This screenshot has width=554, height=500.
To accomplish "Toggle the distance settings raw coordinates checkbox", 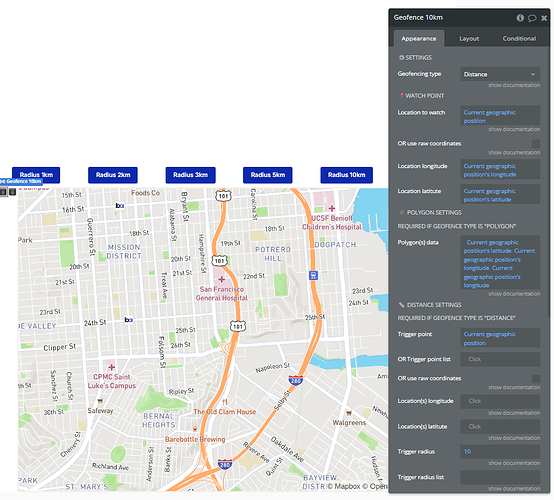I will point(536,379).
